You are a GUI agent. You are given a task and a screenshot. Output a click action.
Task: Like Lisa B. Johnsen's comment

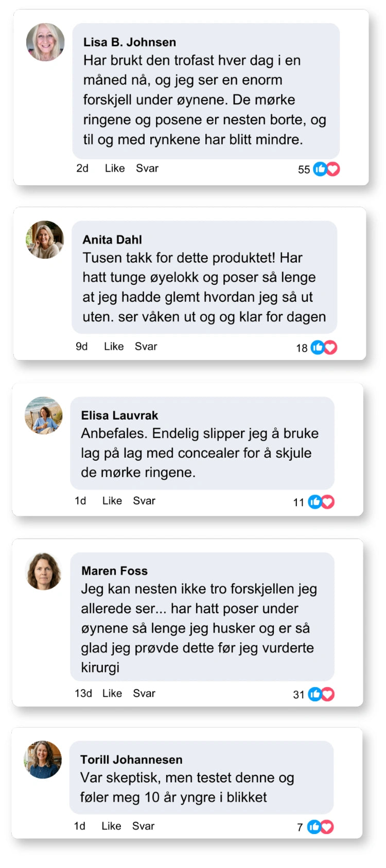pyautogui.click(x=115, y=168)
